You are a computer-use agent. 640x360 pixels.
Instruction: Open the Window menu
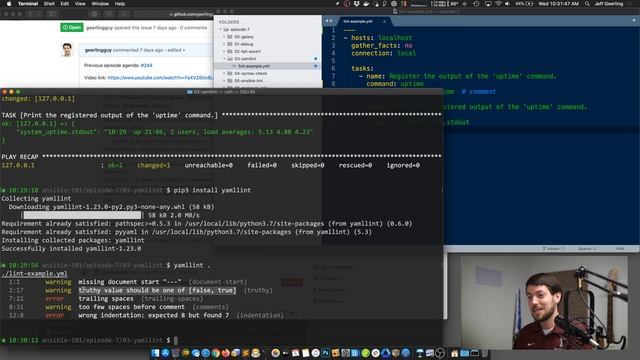[x=100, y=4]
